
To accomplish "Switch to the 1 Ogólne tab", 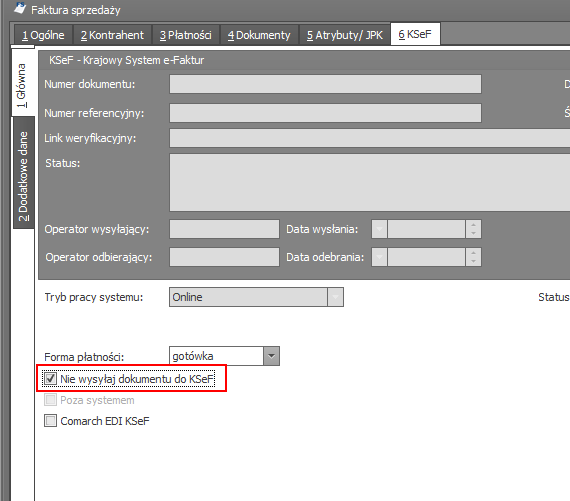I will 43,35.
